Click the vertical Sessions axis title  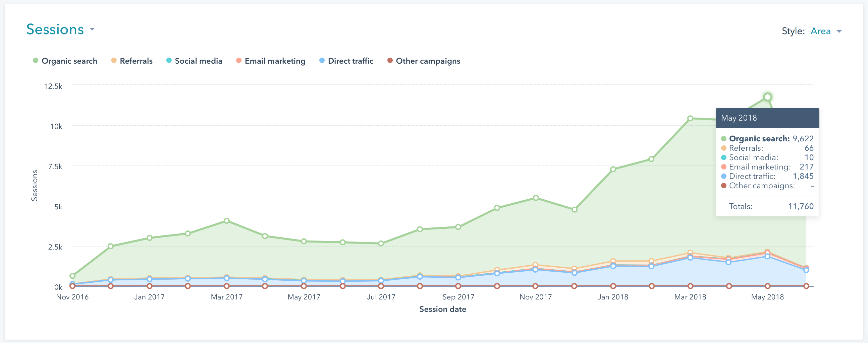click(x=34, y=186)
